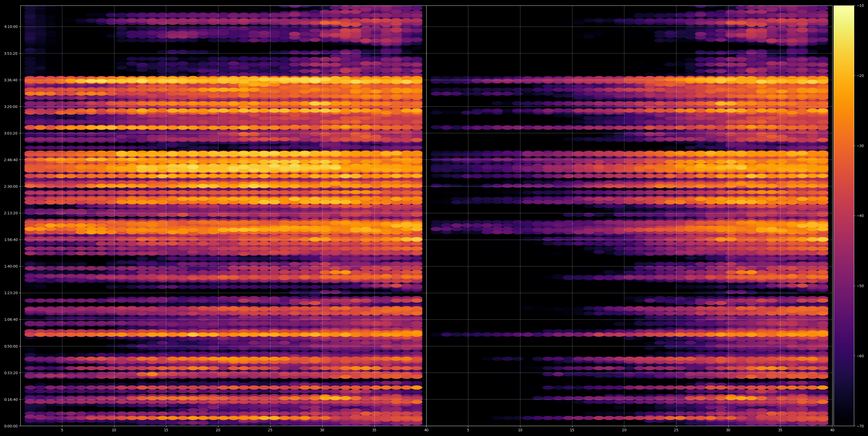868x436 pixels.
Task: Click the −30 colorbar tick label
Action: 860,146
